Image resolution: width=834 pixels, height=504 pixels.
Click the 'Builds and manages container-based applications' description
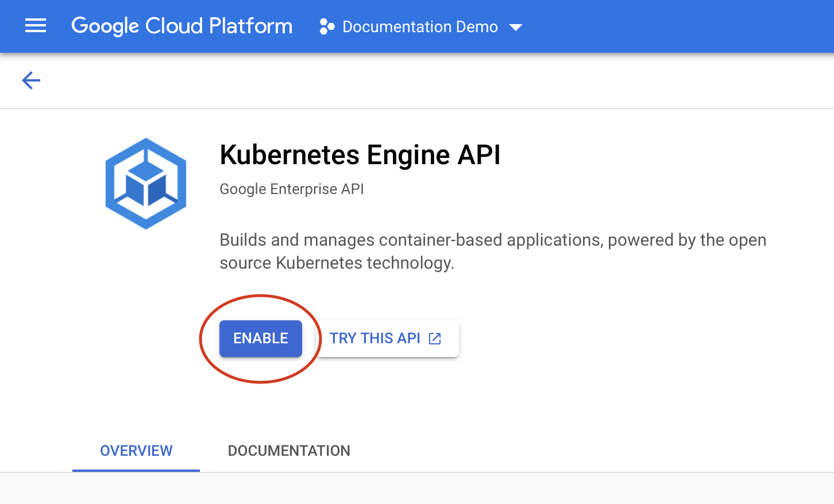coord(493,251)
